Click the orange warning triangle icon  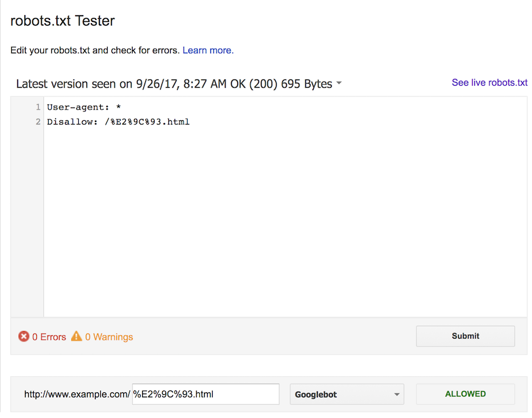76,337
